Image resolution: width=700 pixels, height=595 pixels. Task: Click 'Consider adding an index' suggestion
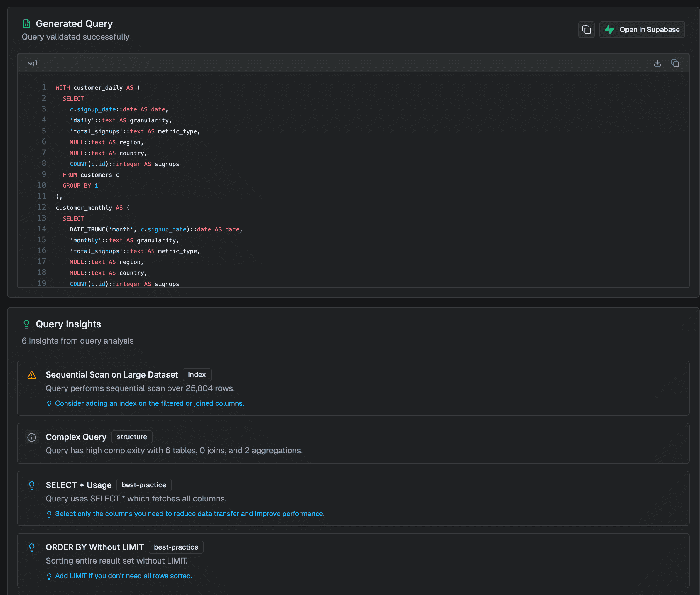[149, 403]
